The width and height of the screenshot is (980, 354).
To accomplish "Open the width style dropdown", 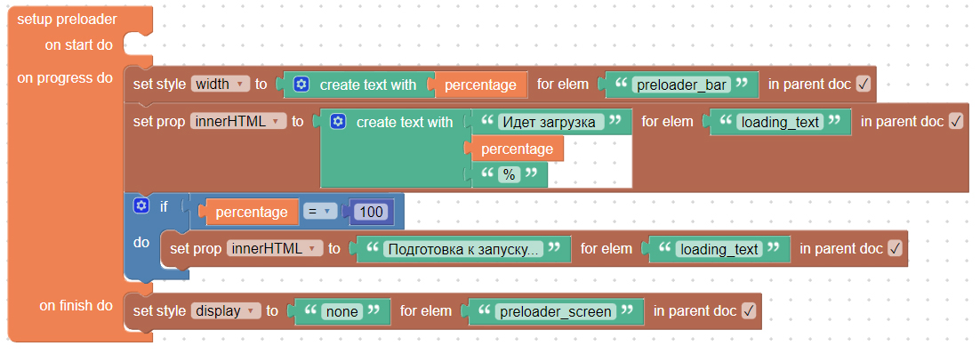I will pyautogui.click(x=221, y=84).
